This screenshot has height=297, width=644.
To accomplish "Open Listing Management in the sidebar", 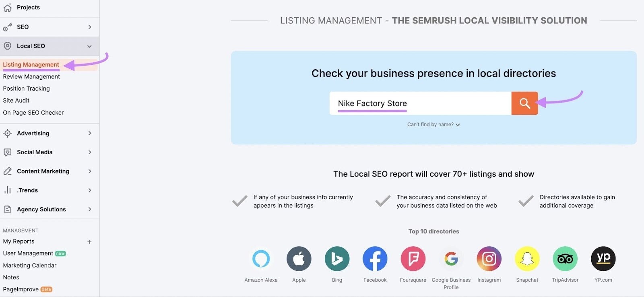I will pyautogui.click(x=31, y=65).
